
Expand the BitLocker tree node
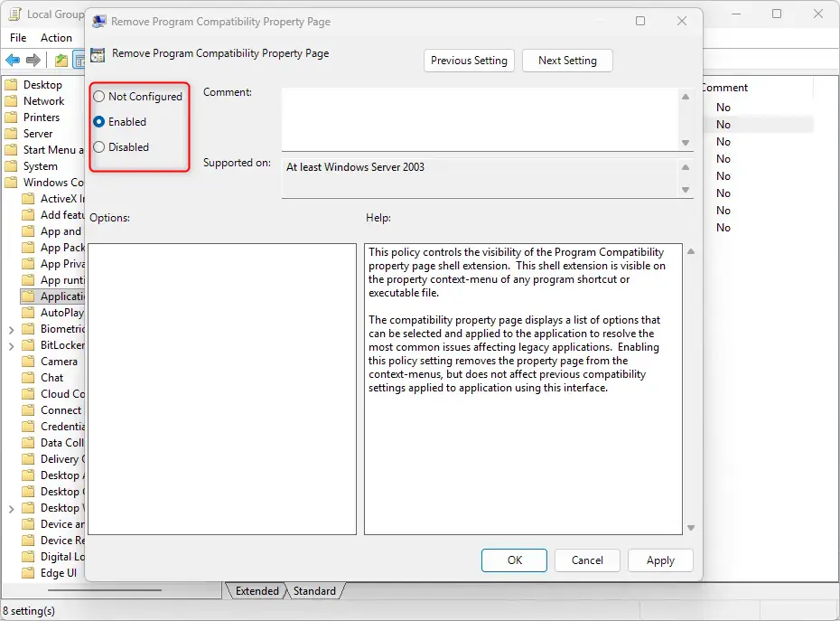[x=11, y=346]
